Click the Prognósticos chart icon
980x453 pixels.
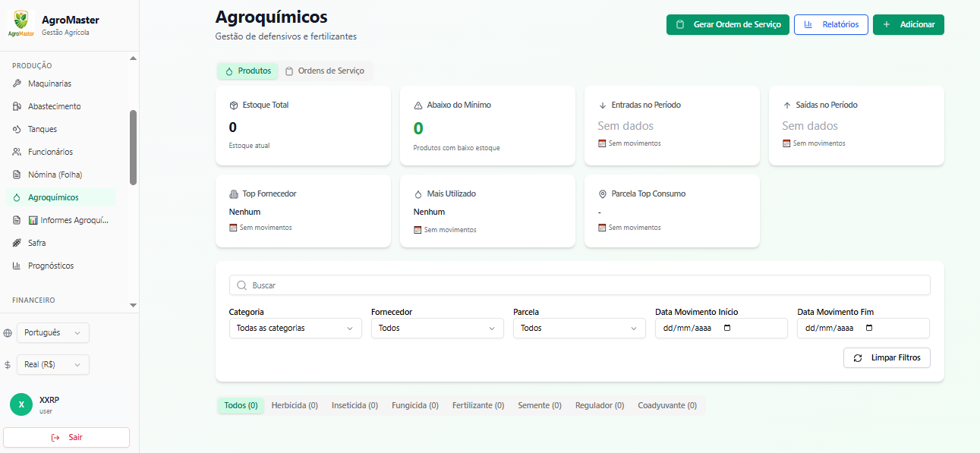tap(17, 266)
